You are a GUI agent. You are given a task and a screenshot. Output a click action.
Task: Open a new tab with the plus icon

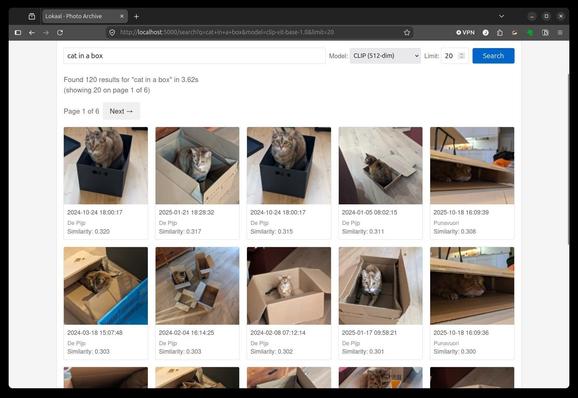pos(136,16)
